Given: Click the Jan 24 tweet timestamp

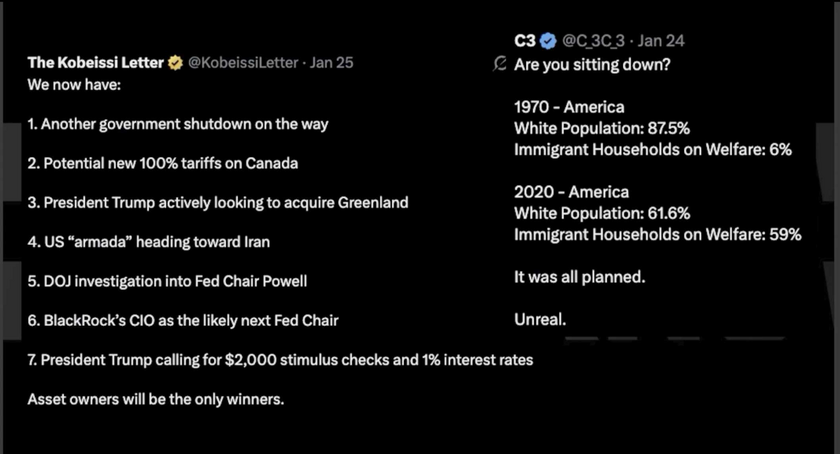Looking at the screenshot, I should tap(660, 42).
